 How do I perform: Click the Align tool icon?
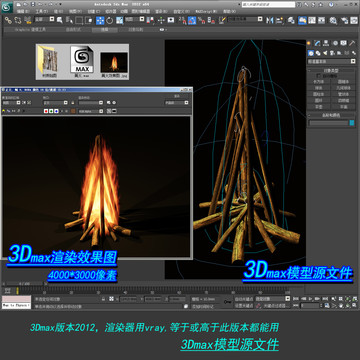tap(279, 20)
